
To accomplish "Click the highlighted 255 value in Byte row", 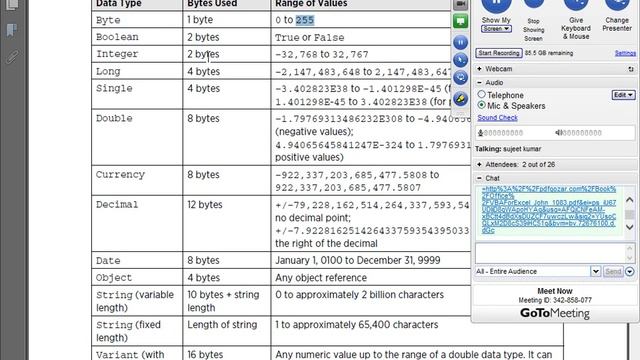I will [x=305, y=20].
